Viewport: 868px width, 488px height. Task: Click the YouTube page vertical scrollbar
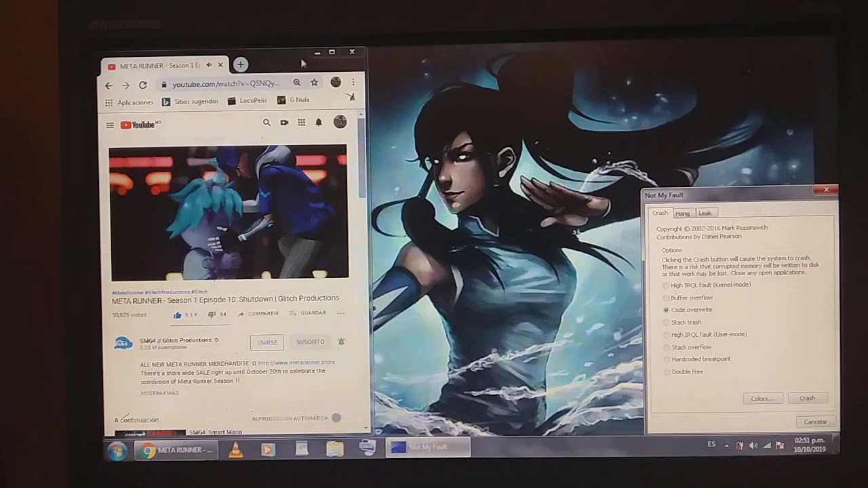(362, 159)
